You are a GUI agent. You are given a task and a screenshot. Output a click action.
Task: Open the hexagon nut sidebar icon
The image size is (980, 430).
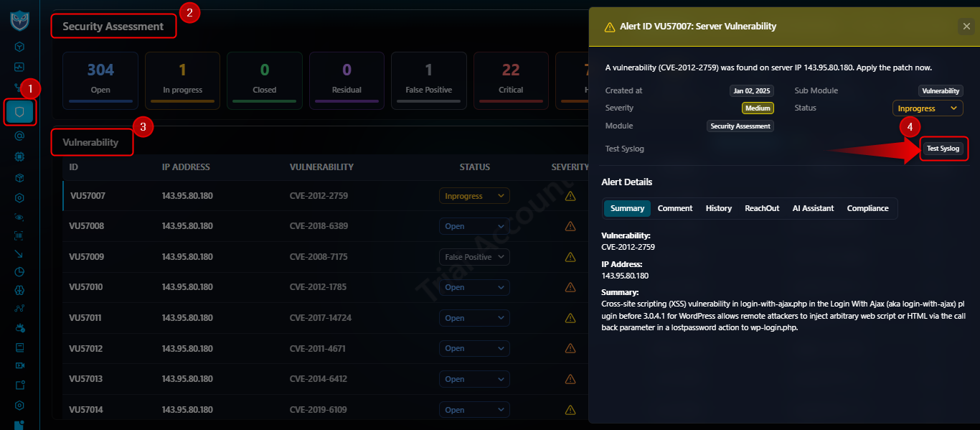point(20,197)
